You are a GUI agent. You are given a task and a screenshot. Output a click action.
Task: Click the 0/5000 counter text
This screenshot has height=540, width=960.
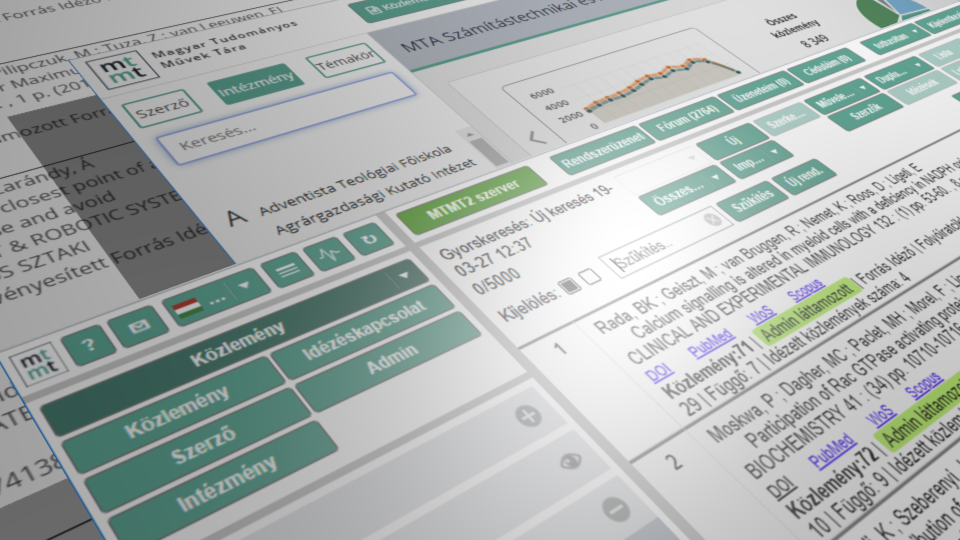pyautogui.click(x=495, y=282)
